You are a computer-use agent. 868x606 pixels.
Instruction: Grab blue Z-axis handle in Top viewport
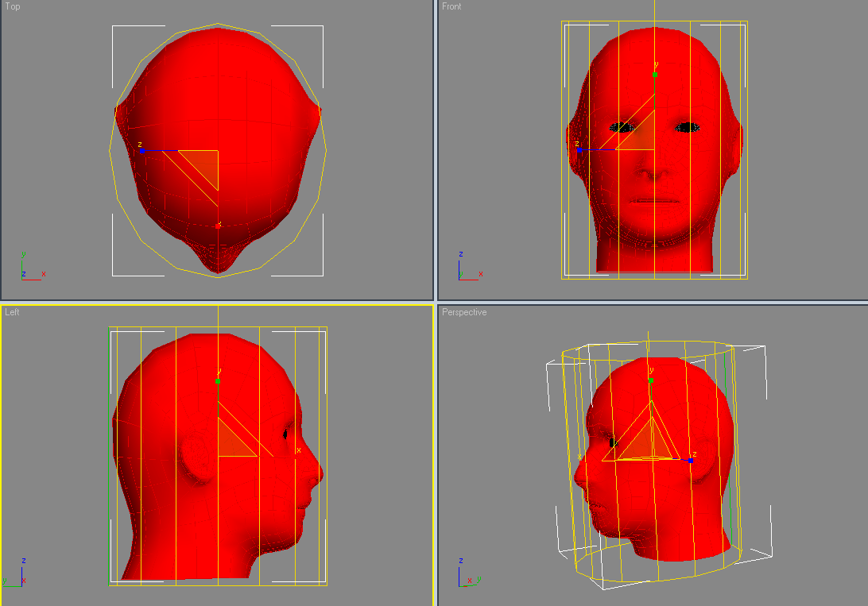(x=141, y=151)
